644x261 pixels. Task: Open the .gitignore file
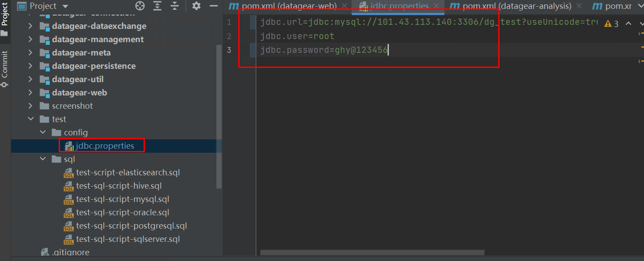(x=71, y=252)
